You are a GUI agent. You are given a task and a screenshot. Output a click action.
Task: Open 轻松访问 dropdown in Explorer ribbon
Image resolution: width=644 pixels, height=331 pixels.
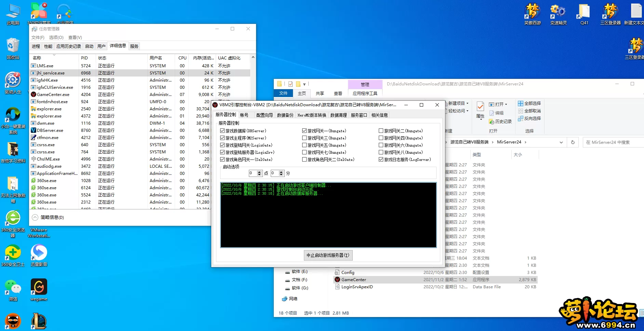coord(458,111)
